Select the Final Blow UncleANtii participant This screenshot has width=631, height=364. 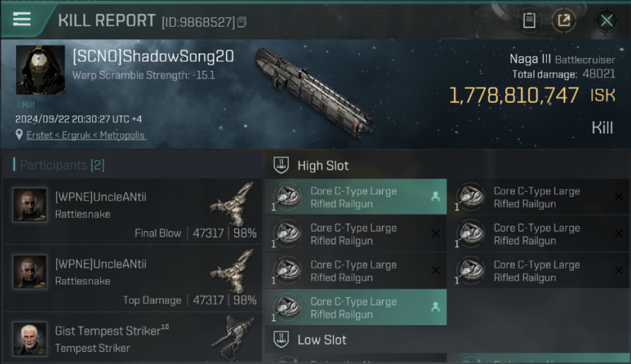click(133, 211)
